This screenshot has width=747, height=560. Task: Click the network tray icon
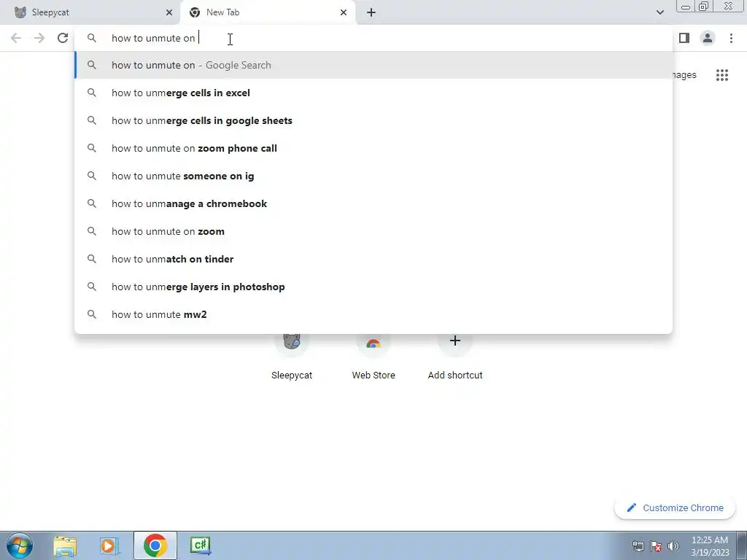[x=638, y=546]
